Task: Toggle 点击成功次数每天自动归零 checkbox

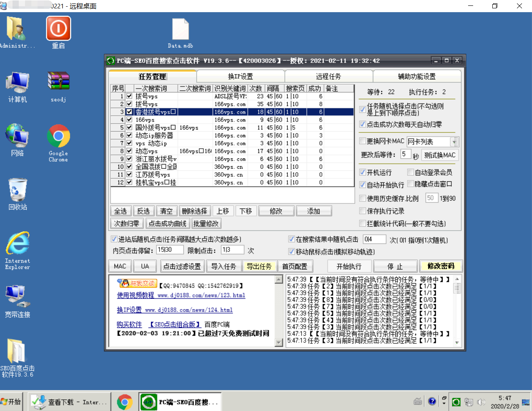Action: (x=362, y=124)
